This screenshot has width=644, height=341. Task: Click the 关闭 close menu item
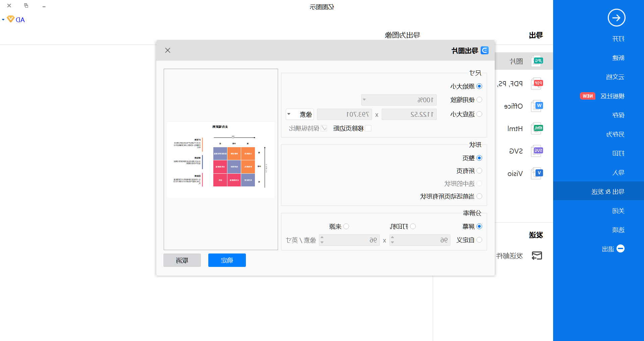[618, 211]
